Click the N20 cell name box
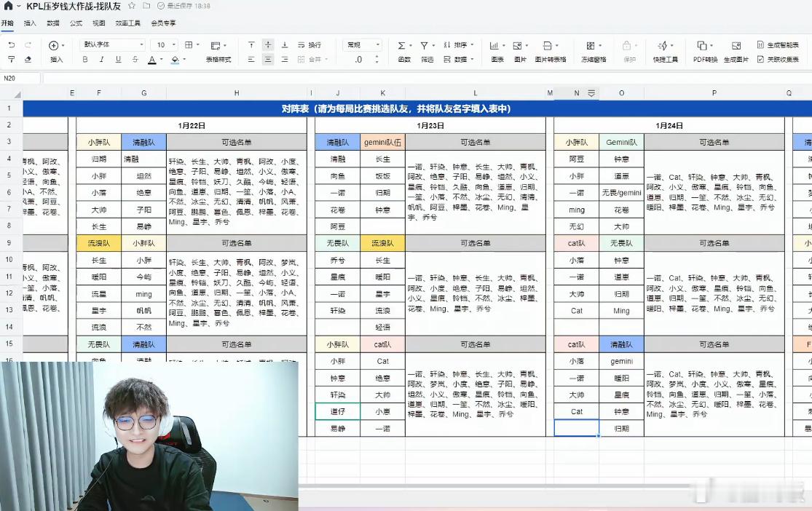 (x=20, y=78)
